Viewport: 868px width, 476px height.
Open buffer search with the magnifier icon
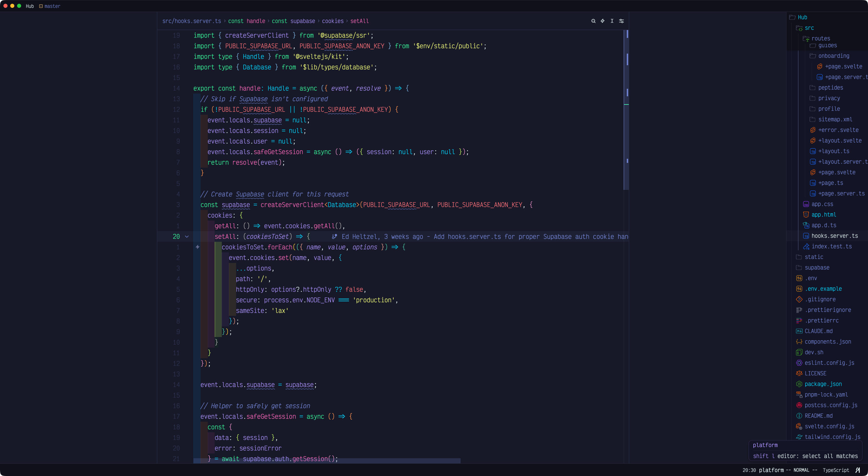(593, 21)
